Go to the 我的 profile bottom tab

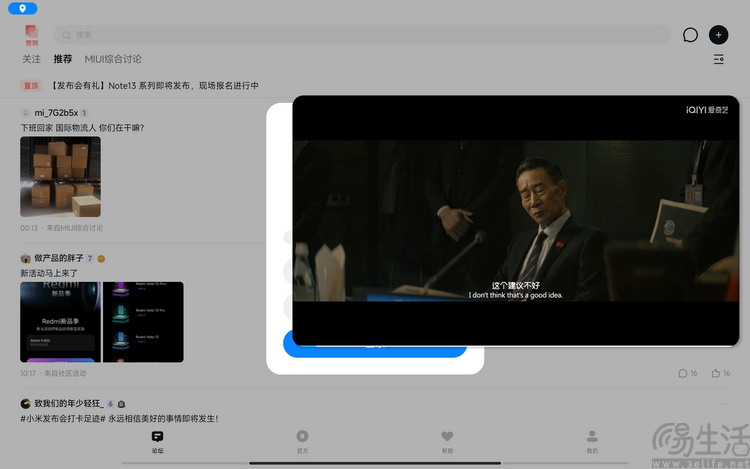tap(592, 442)
